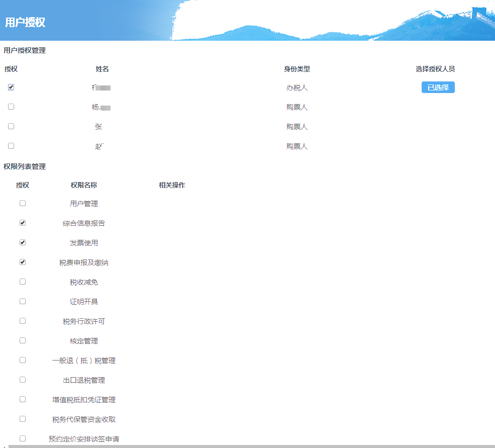Click the 身份类型 column header

296,69
